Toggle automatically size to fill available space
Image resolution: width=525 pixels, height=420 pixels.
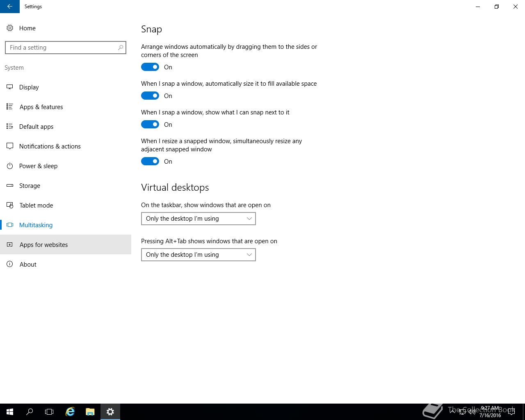pyautogui.click(x=150, y=96)
